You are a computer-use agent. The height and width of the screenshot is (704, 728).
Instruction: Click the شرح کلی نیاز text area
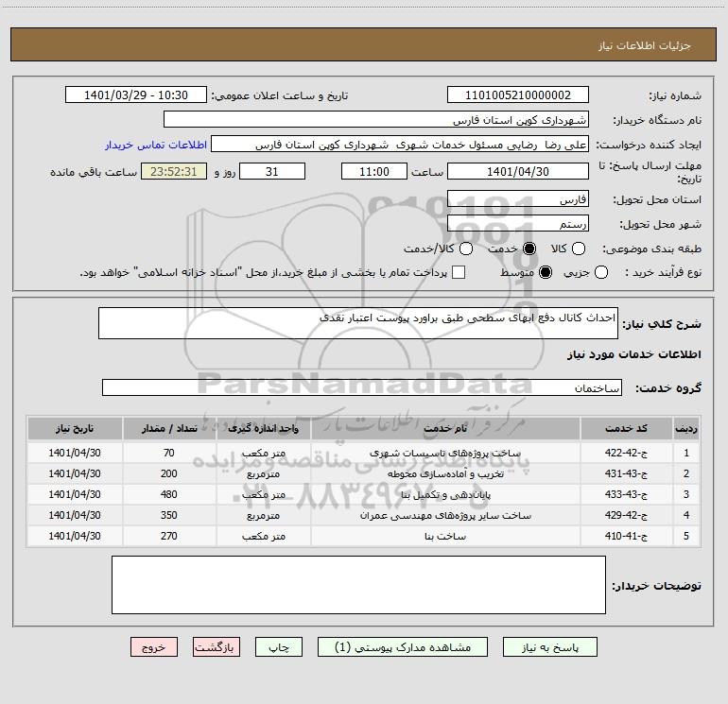pos(358,323)
